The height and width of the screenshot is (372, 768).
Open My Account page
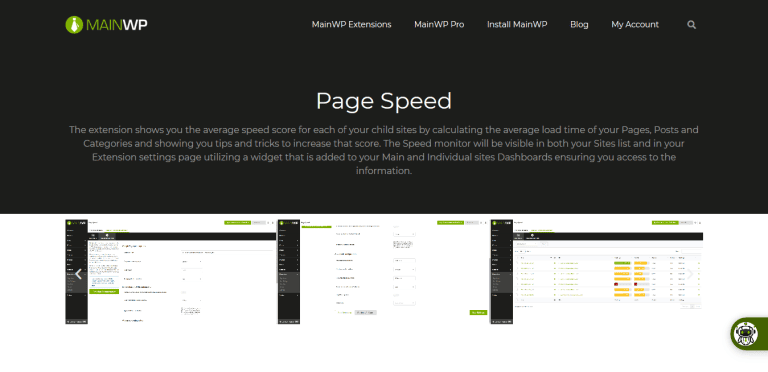pos(635,24)
